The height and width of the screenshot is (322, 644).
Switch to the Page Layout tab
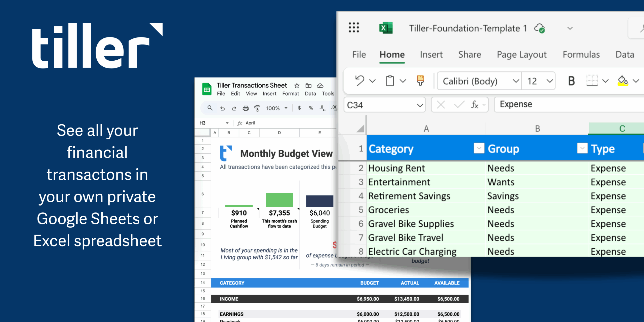pos(522,55)
